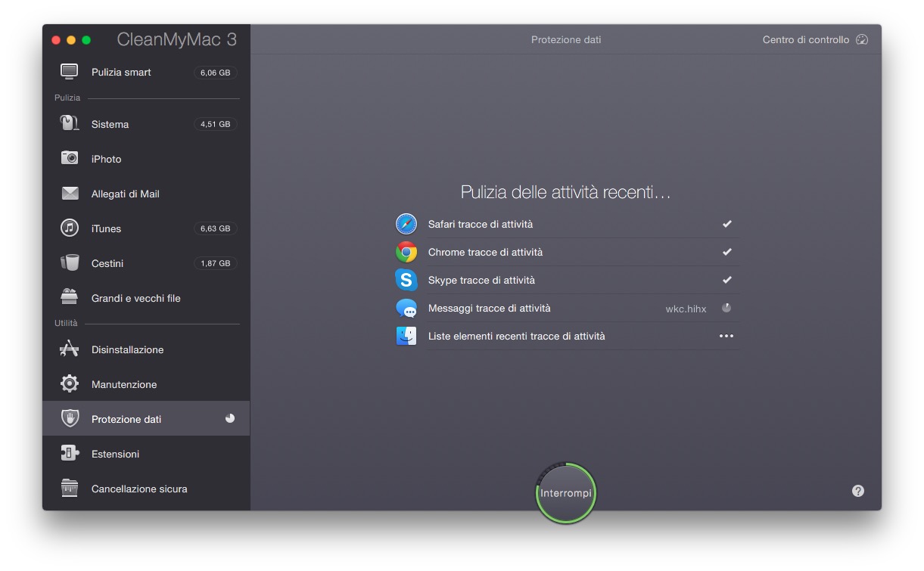Click the CleanMyMac 3 app title
The width and height of the screenshot is (924, 571).
tap(177, 39)
